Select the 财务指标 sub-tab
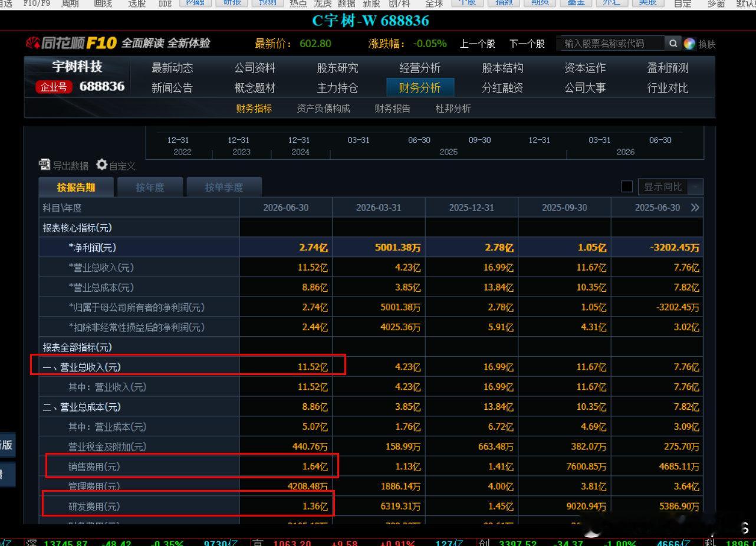The width and height of the screenshot is (756, 546). point(254,108)
